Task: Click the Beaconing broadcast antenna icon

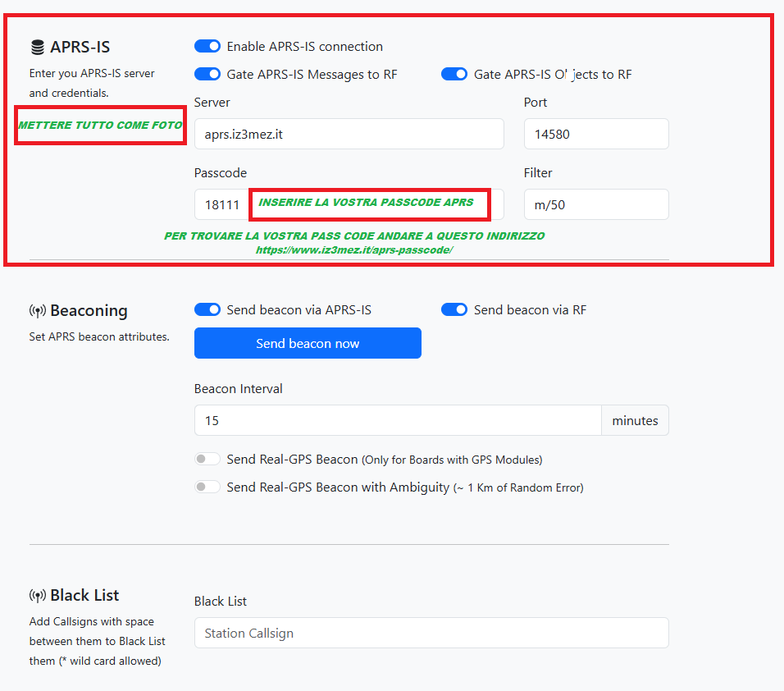Action: pos(38,311)
